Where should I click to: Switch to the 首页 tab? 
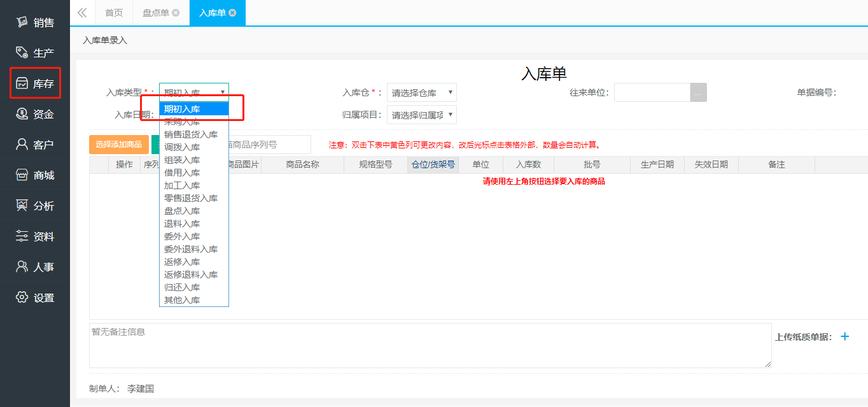(x=114, y=13)
